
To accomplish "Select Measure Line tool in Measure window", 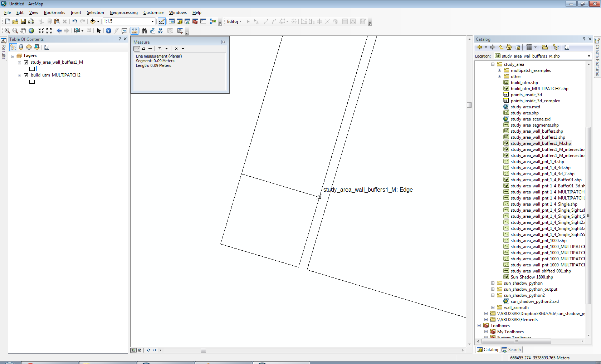I will (x=137, y=49).
